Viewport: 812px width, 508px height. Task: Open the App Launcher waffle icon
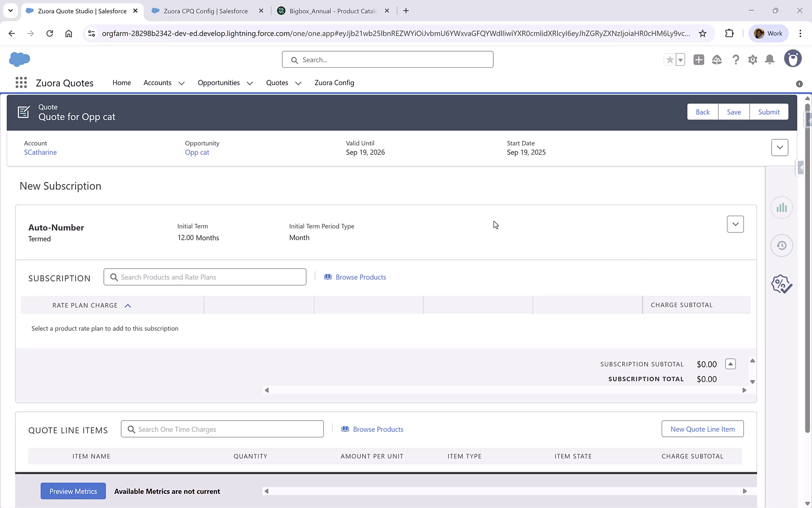click(x=21, y=82)
